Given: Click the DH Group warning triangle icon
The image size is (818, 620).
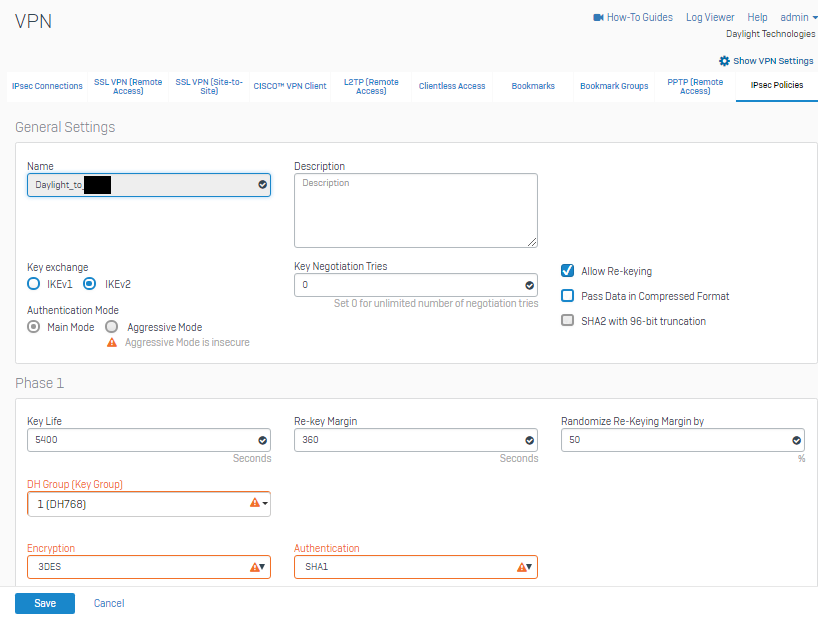Looking at the screenshot, I should click(255, 503).
